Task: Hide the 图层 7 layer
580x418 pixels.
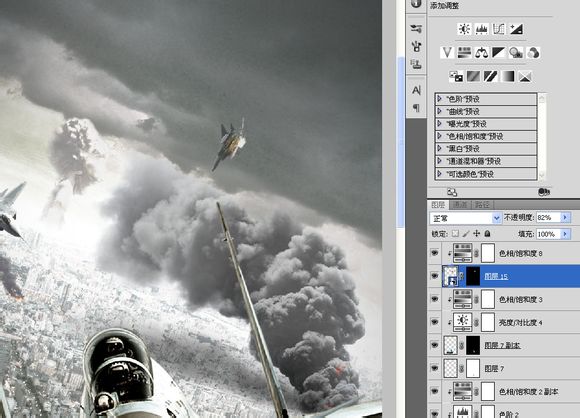Action: point(435,368)
